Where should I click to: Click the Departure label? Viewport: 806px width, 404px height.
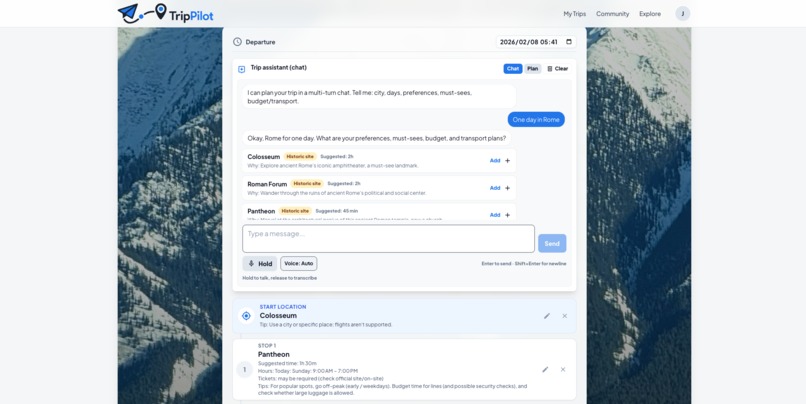pyautogui.click(x=260, y=42)
